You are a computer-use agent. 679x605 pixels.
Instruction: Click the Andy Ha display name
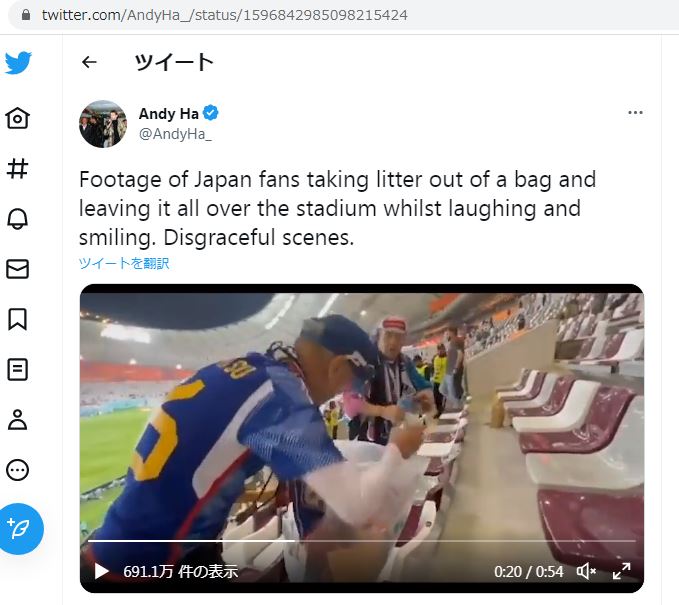coord(169,114)
